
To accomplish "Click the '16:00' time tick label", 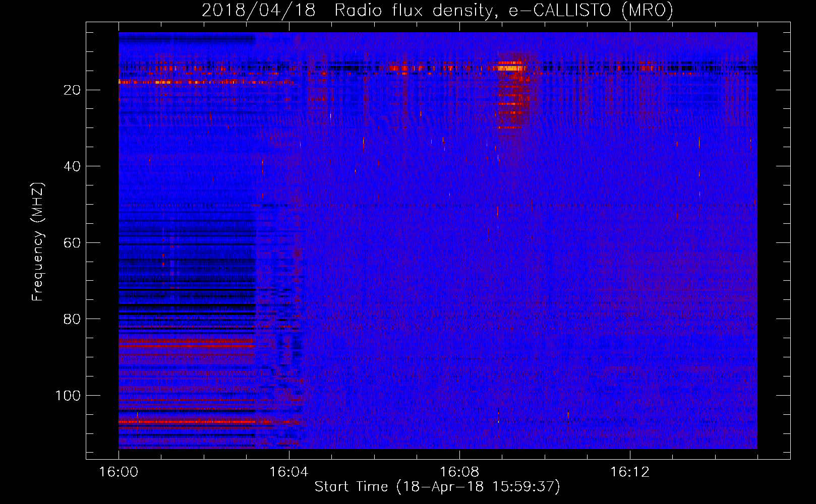I will coord(119,472).
